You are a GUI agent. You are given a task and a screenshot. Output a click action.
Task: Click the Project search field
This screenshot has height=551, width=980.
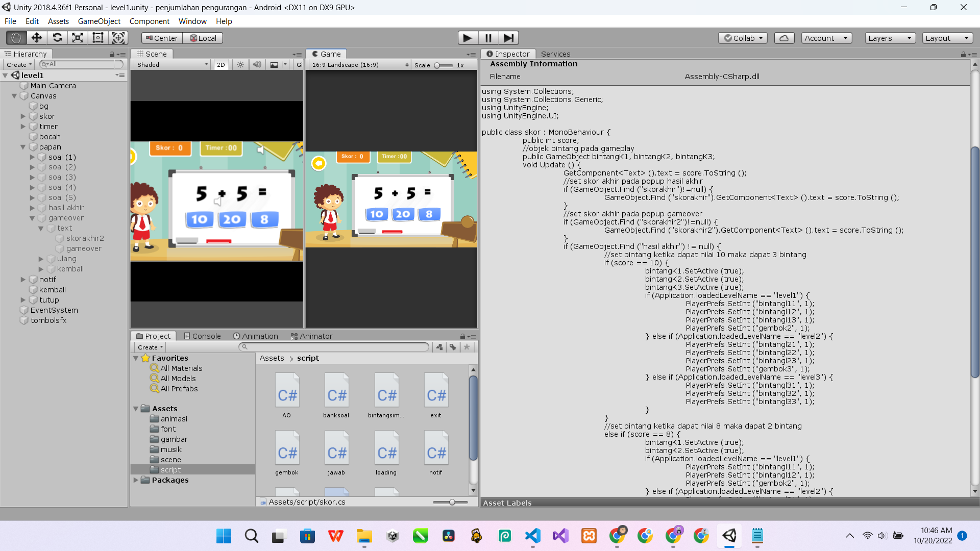click(335, 347)
